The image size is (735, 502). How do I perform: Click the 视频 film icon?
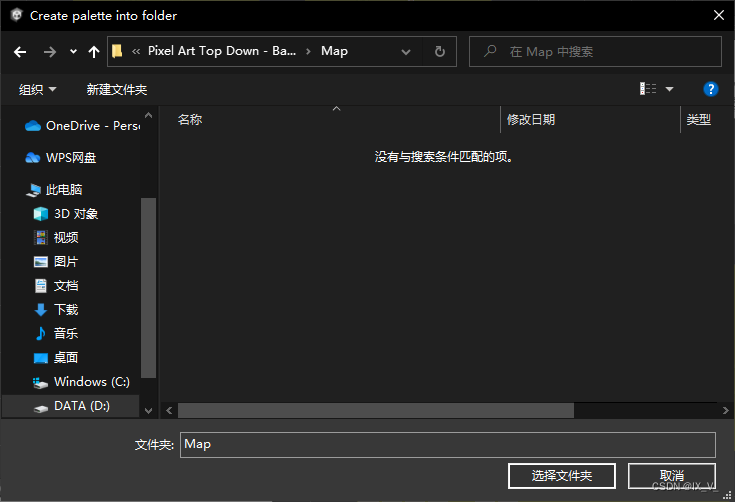click(x=41, y=238)
